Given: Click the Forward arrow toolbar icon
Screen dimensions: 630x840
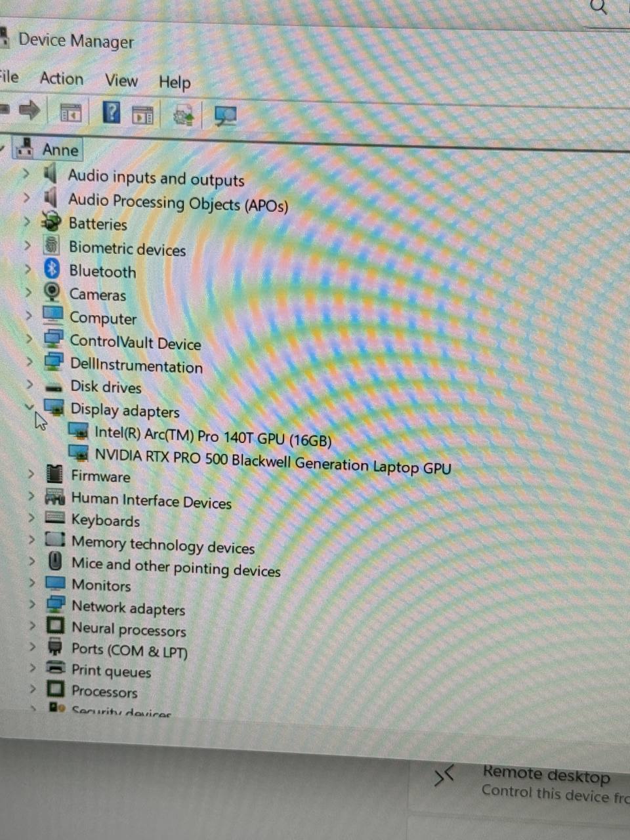Looking at the screenshot, I should click(x=29, y=110).
